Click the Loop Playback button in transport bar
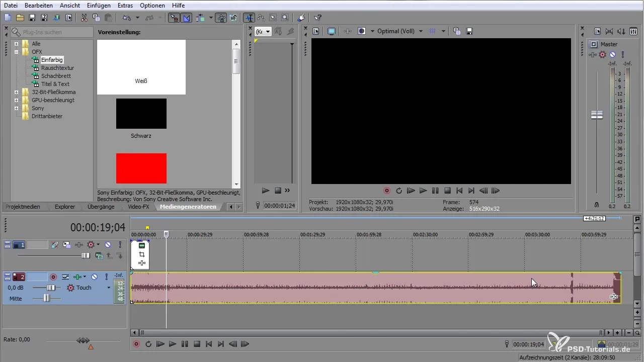The image size is (644, 362). pyautogui.click(x=148, y=344)
